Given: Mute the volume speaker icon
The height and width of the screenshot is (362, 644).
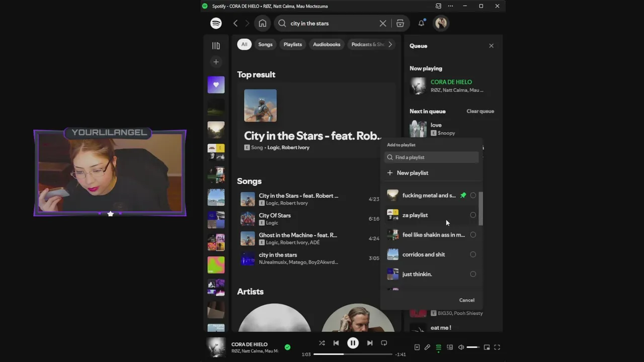Looking at the screenshot, I should click(x=461, y=347).
